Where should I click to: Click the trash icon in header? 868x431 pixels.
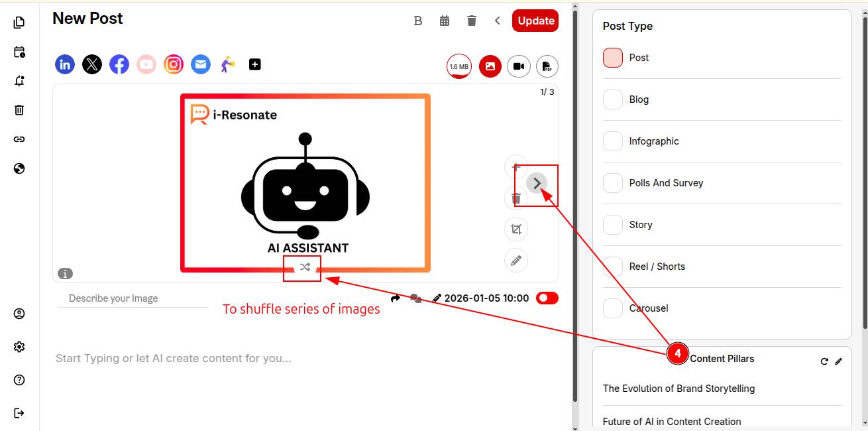(x=471, y=21)
